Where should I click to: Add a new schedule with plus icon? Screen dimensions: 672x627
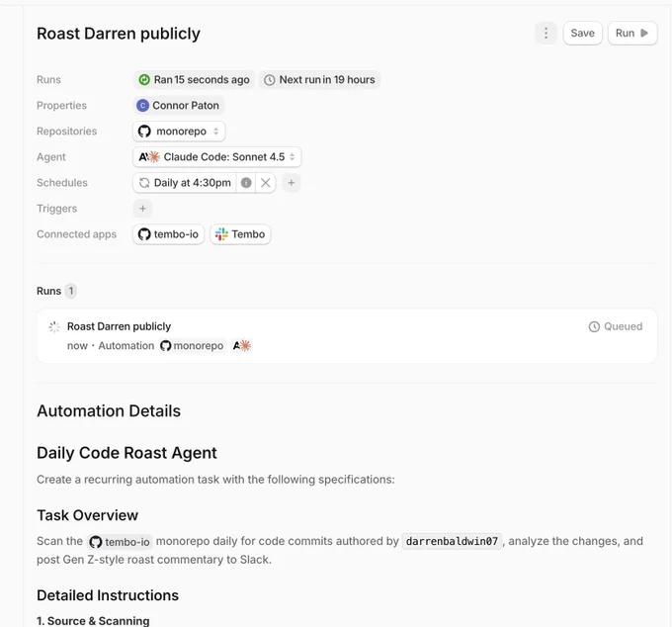[292, 183]
